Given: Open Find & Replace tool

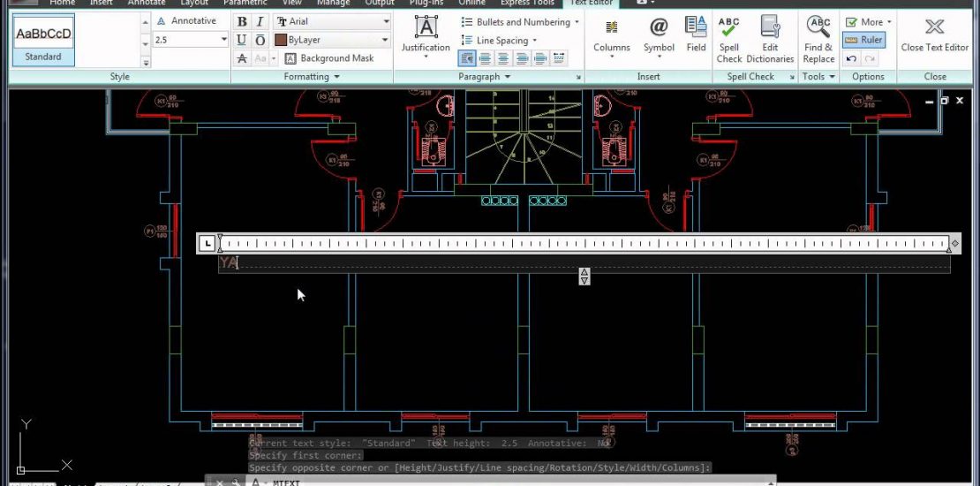Looking at the screenshot, I should tap(818, 40).
